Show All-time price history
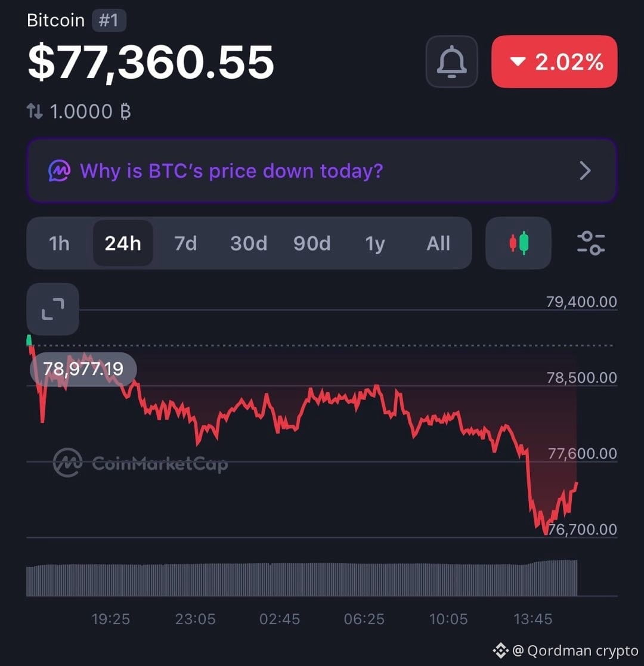 coord(438,243)
